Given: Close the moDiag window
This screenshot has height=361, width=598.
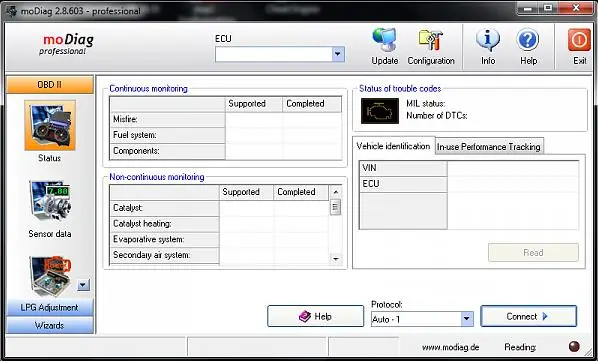Looking at the screenshot, I should [x=576, y=8].
